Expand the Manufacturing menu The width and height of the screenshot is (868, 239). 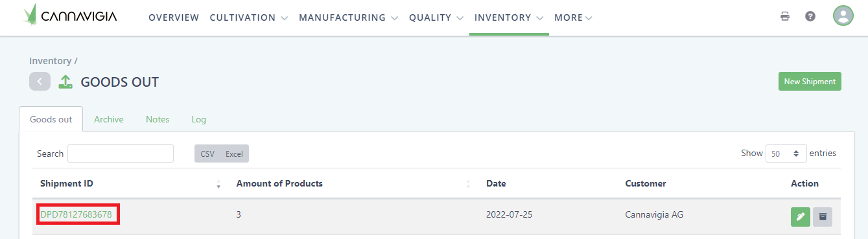coord(349,17)
